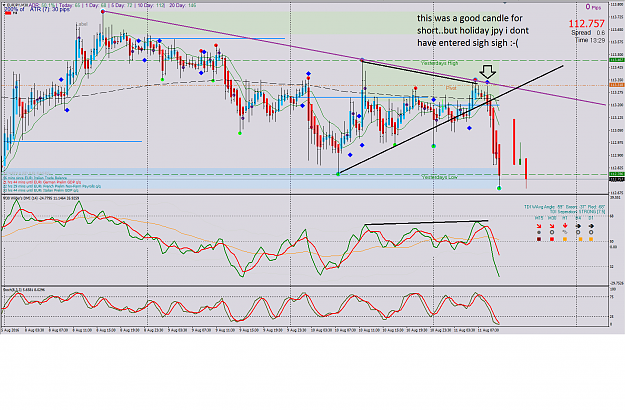Click the Yesterdays High label

(x=440, y=63)
